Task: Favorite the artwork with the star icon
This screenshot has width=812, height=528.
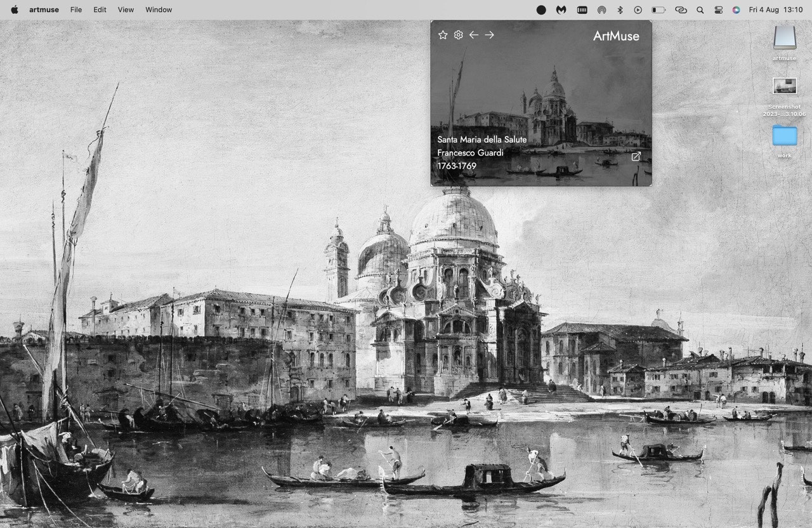Action: click(443, 35)
